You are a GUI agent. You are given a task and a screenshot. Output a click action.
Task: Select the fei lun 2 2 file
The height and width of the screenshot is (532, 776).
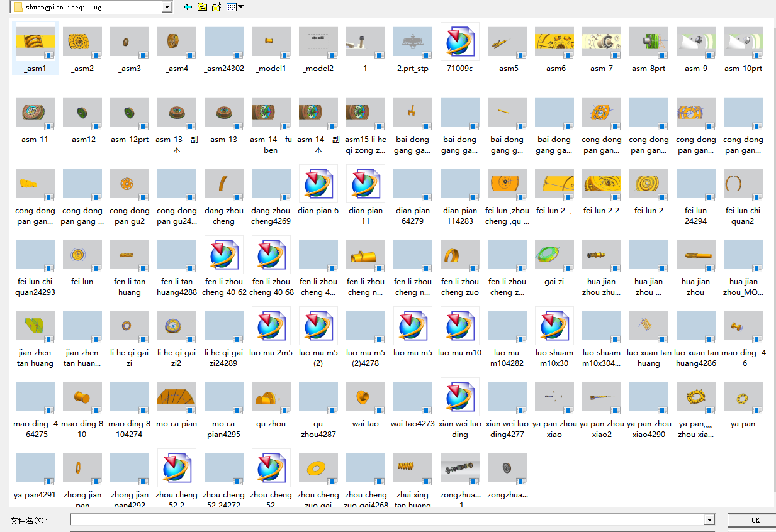coord(602,191)
